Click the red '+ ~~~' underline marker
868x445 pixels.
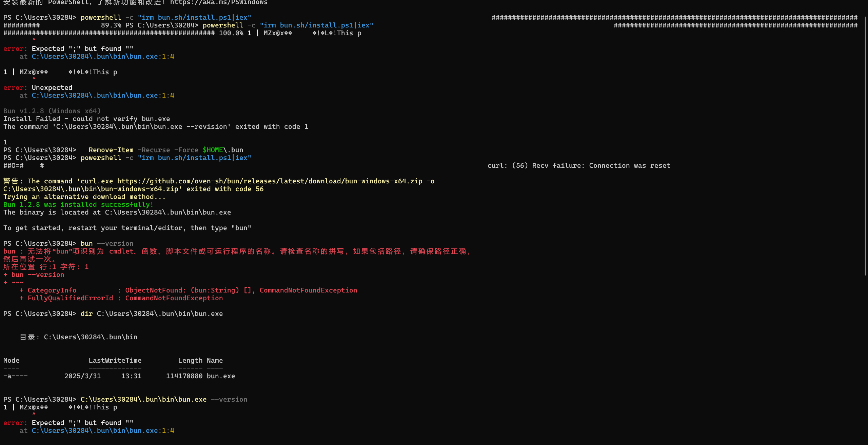[13, 283]
